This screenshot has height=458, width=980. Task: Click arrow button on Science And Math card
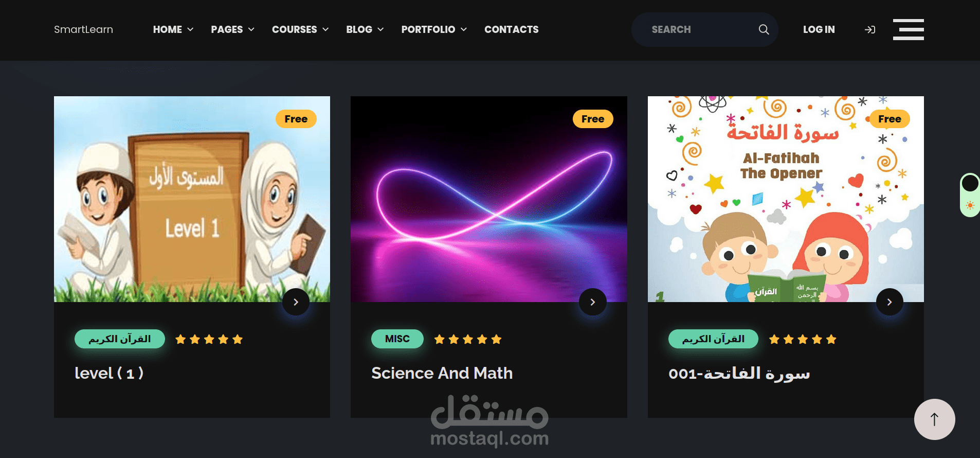pyautogui.click(x=592, y=302)
